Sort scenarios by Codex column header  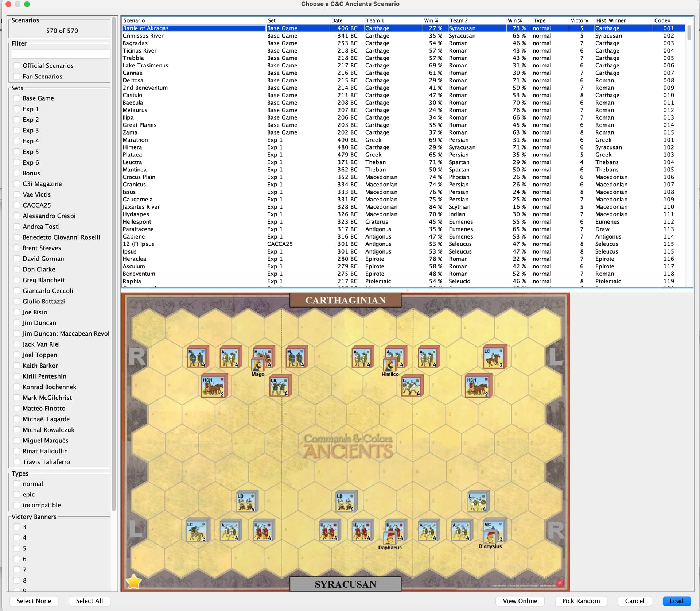(x=662, y=20)
